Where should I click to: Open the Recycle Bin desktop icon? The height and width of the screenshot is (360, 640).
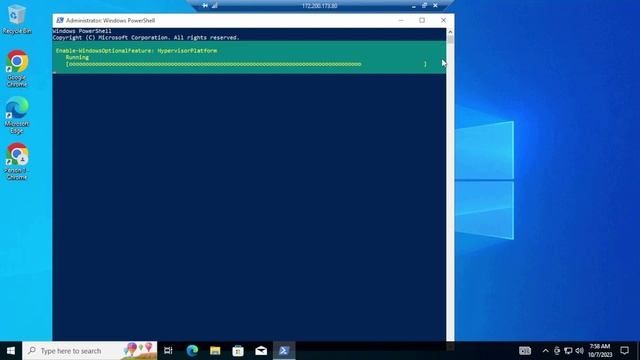(x=17, y=19)
